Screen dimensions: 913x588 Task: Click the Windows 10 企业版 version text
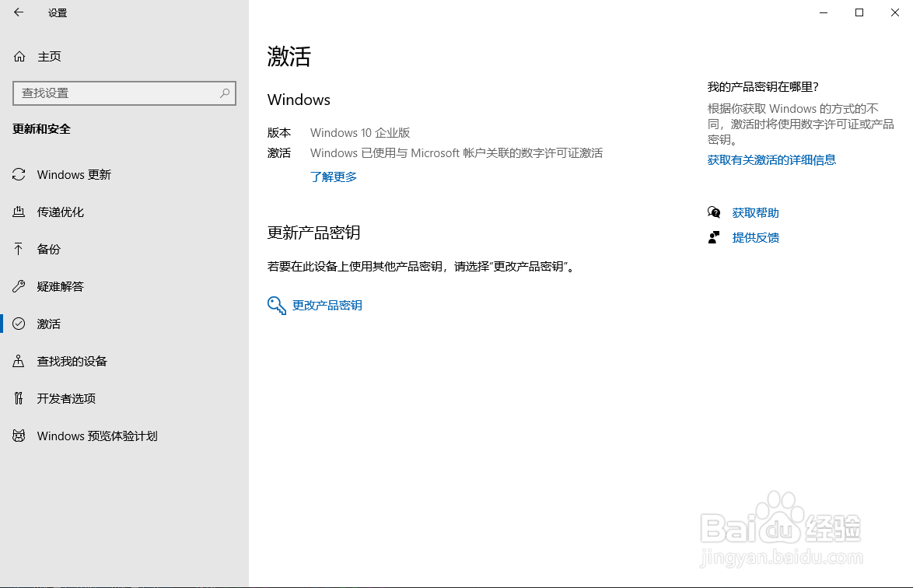(360, 133)
